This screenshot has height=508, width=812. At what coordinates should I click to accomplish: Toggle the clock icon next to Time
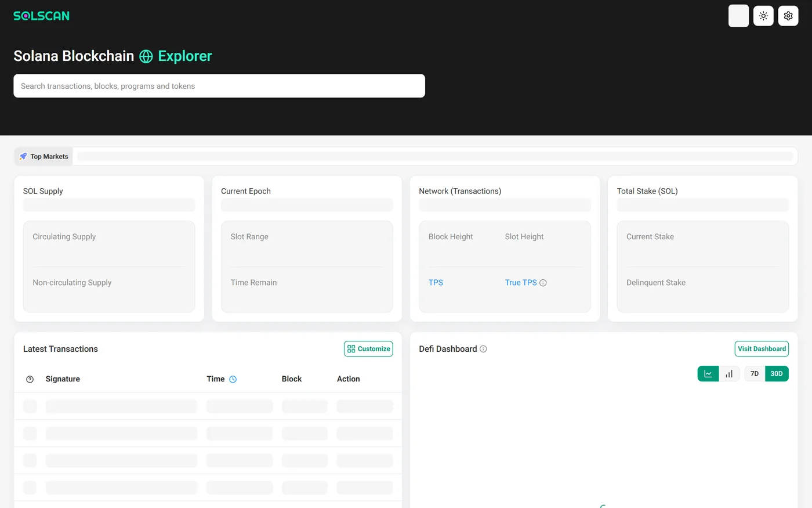[233, 379]
